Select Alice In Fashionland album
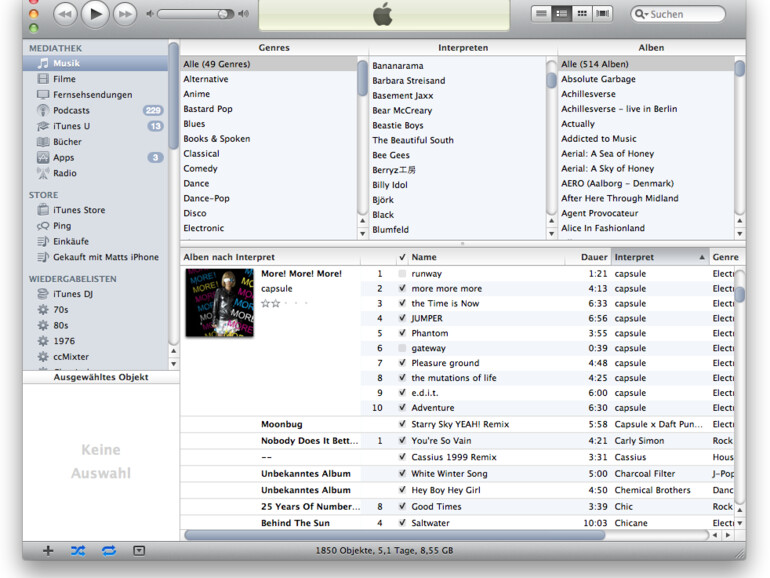Image resolution: width=770 pixels, height=578 pixels. tap(646, 228)
